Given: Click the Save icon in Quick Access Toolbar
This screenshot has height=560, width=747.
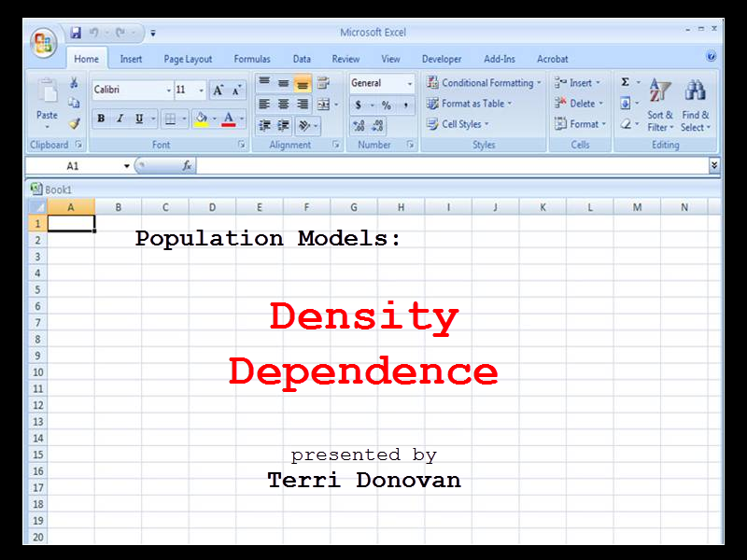Looking at the screenshot, I should pyautogui.click(x=76, y=33).
